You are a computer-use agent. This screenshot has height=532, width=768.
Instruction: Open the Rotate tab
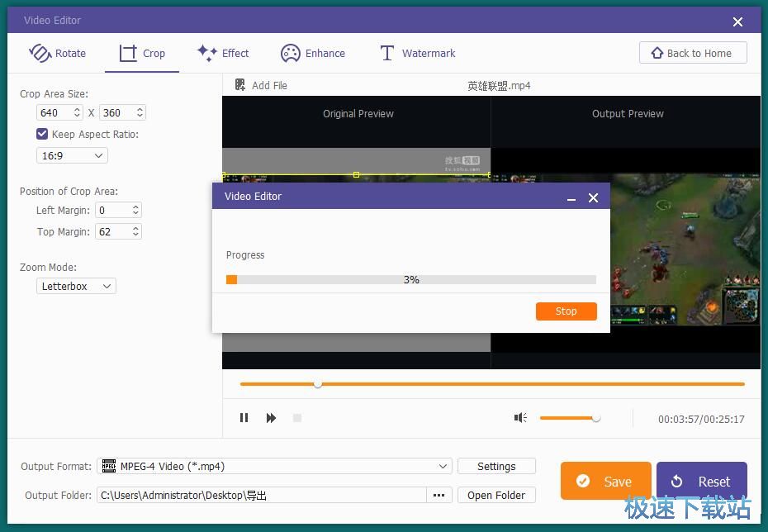[57, 53]
